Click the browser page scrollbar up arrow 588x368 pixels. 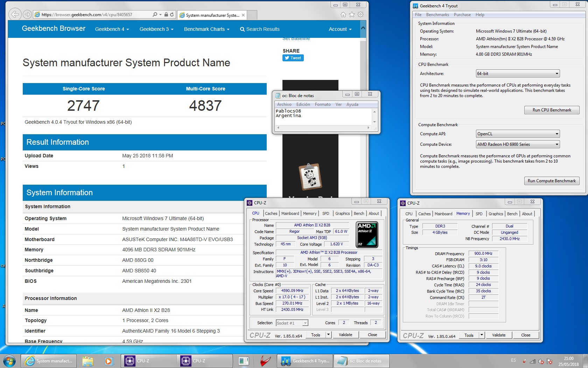point(363,28)
